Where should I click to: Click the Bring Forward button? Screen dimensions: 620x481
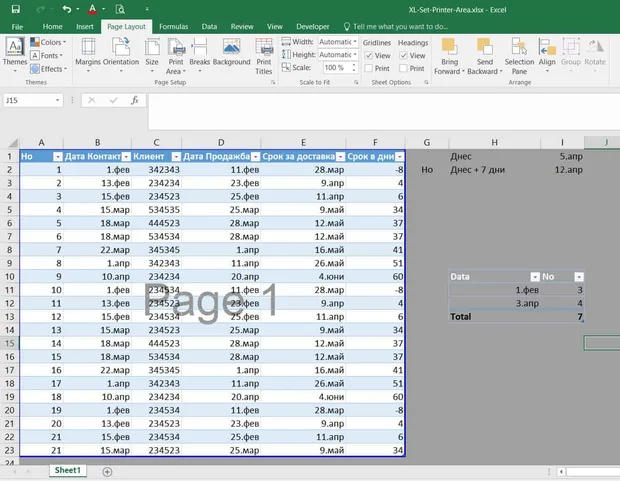pyautogui.click(x=450, y=56)
